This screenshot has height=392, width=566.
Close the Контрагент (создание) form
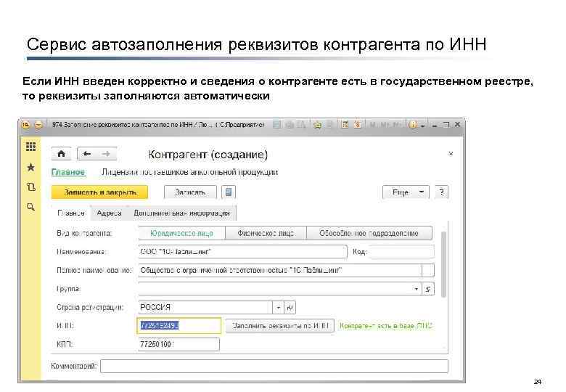451,154
